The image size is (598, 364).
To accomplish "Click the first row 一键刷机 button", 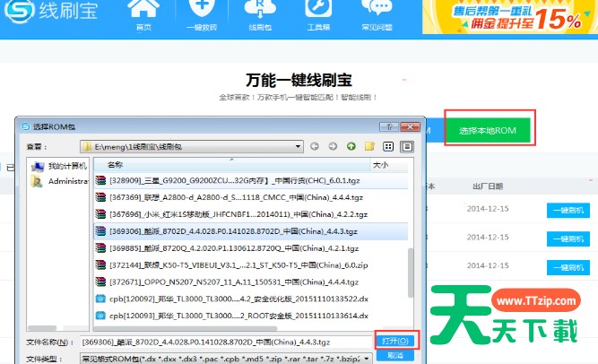I will pos(568,210).
